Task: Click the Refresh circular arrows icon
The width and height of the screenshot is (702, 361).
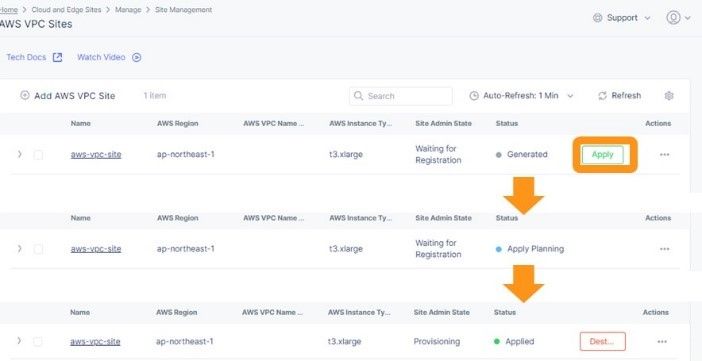Action: (603, 96)
